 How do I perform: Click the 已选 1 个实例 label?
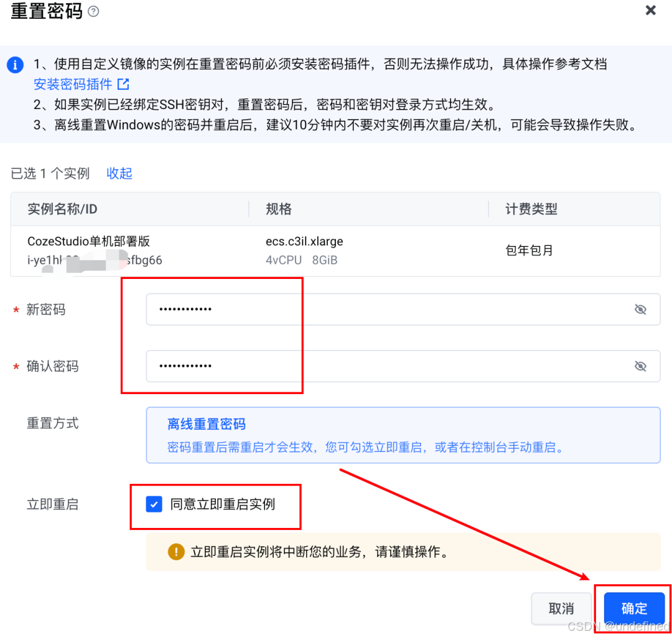tap(50, 173)
